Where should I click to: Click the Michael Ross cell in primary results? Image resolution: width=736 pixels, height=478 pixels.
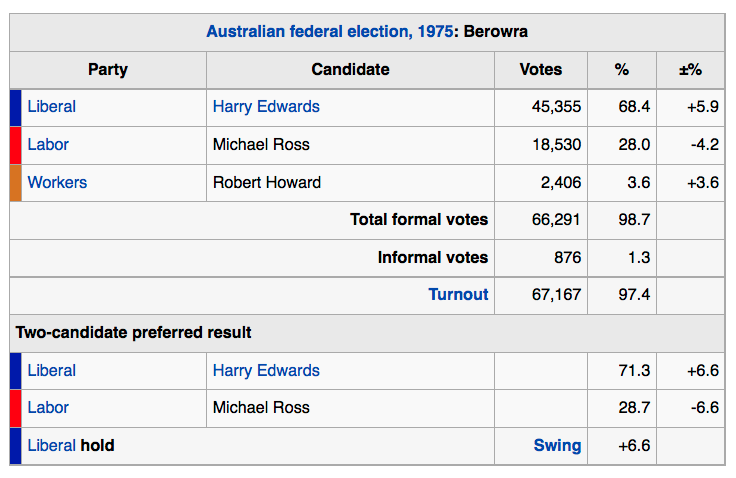coord(261,145)
